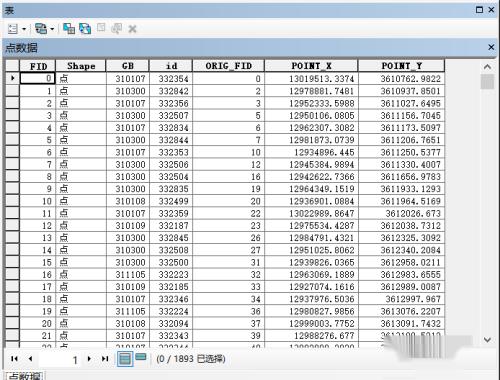500x380 pixels.
Task: Click the selection count status text
Action: [x=191, y=359]
